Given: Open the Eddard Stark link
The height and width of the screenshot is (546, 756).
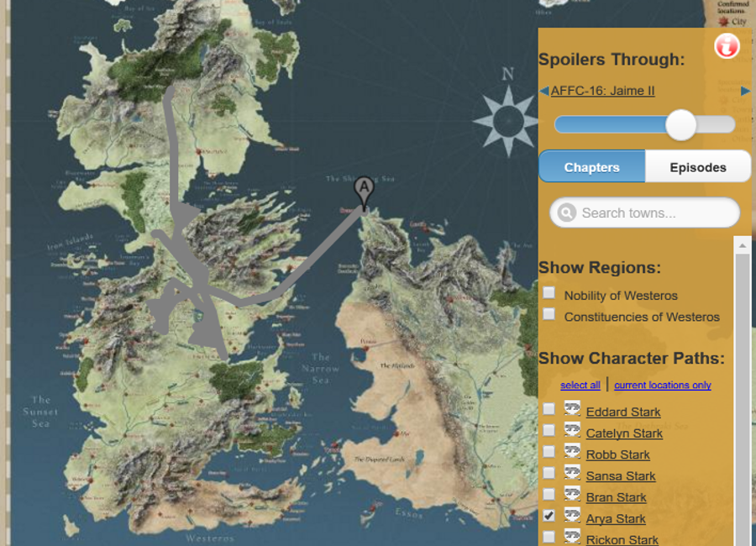Looking at the screenshot, I should (623, 412).
